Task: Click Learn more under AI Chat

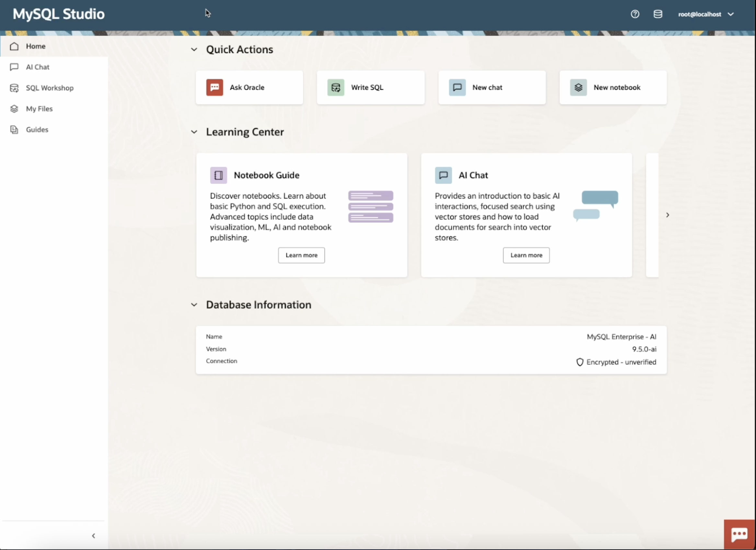Action: point(526,255)
